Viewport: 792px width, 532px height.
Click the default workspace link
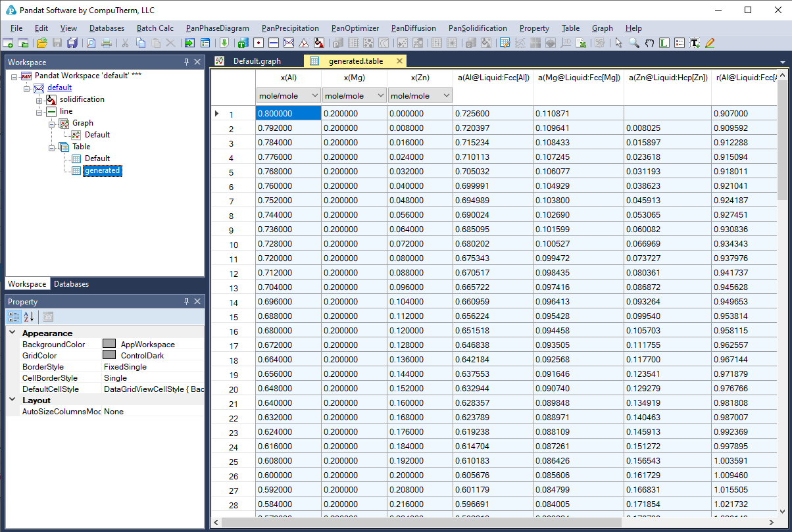(x=59, y=87)
